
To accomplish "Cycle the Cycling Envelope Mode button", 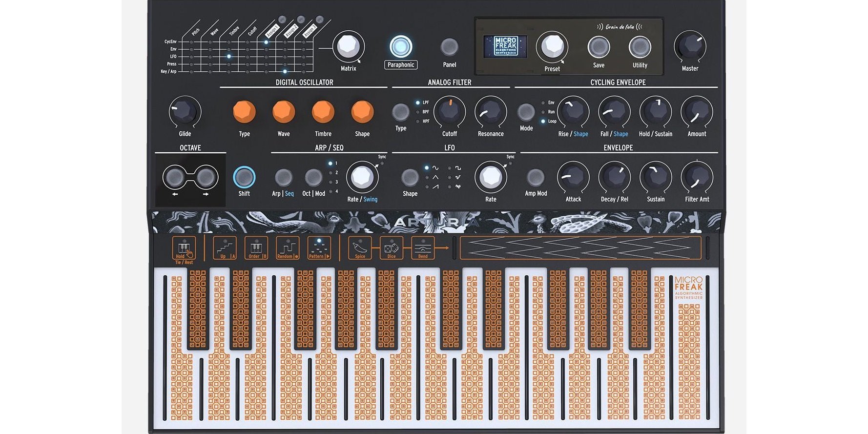I will pyautogui.click(x=526, y=112).
